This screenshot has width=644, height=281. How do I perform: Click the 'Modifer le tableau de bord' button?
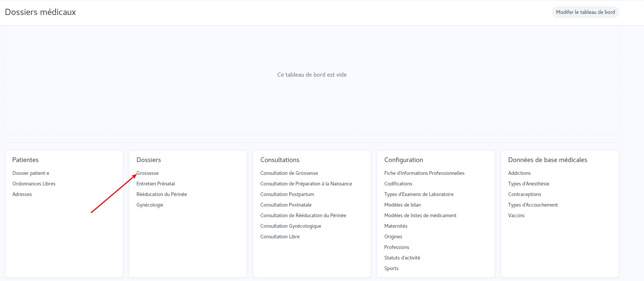click(x=585, y=12)
